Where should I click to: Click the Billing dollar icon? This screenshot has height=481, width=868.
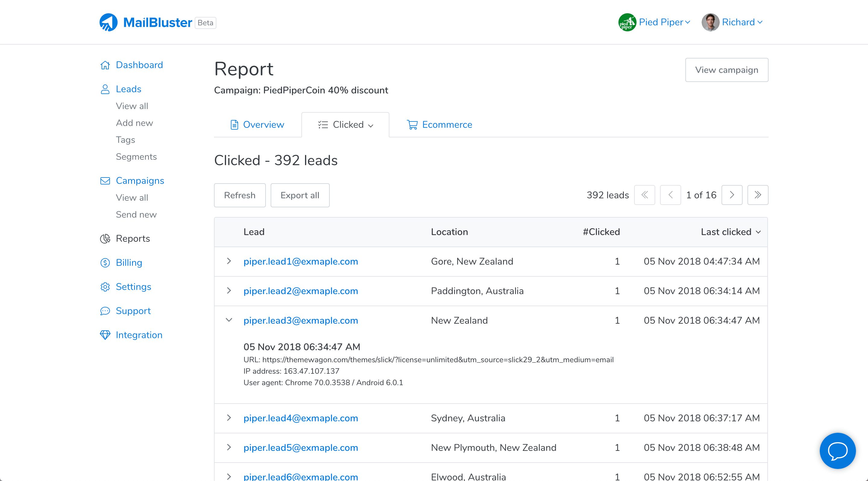(x=105, y=263)
